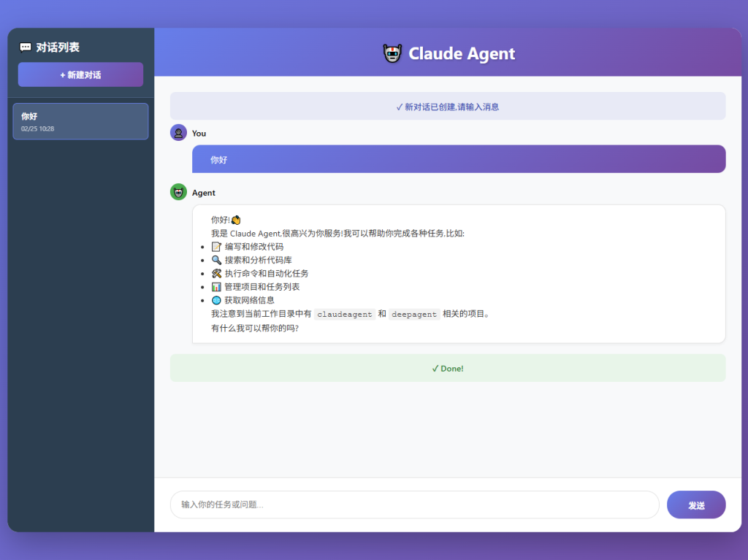Click the 对话列表 sidebar heading
The width and height of the screenshot is (748, 560).
(58, 47)
